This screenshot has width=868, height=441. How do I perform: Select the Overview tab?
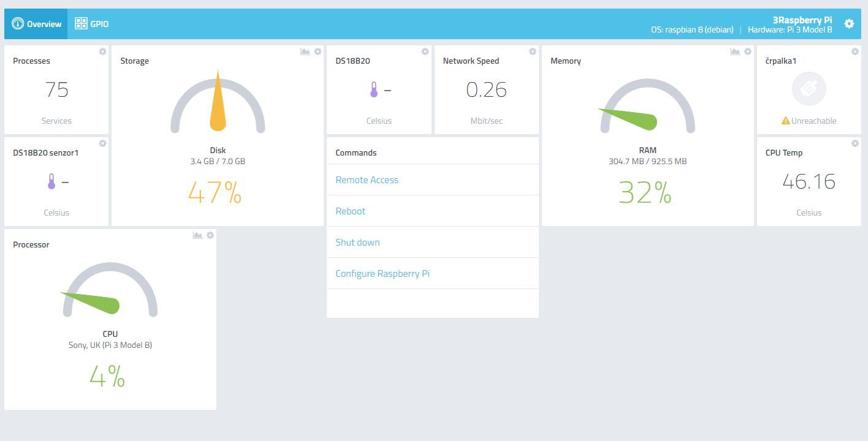[x=36, y=24]
